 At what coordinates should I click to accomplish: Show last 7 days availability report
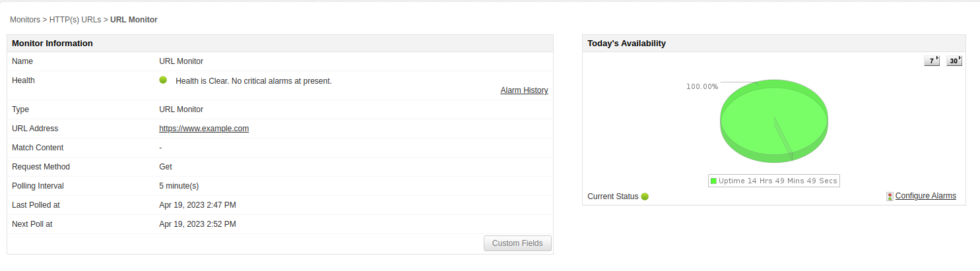[x=932, y=61]
